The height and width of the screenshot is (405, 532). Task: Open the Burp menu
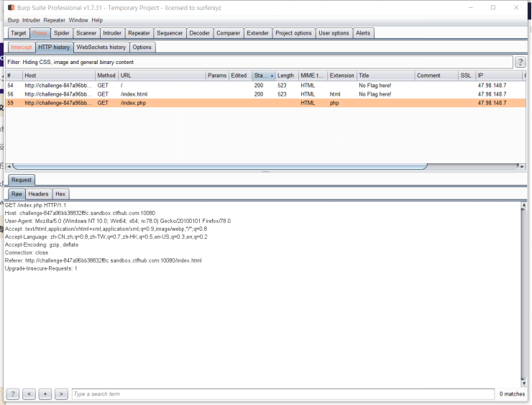coord(13,20)
